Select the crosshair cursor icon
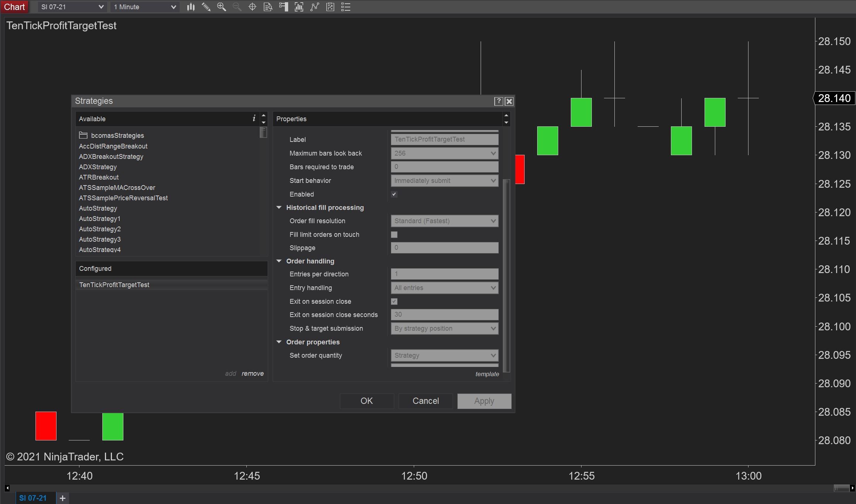 tap(252, 7)
